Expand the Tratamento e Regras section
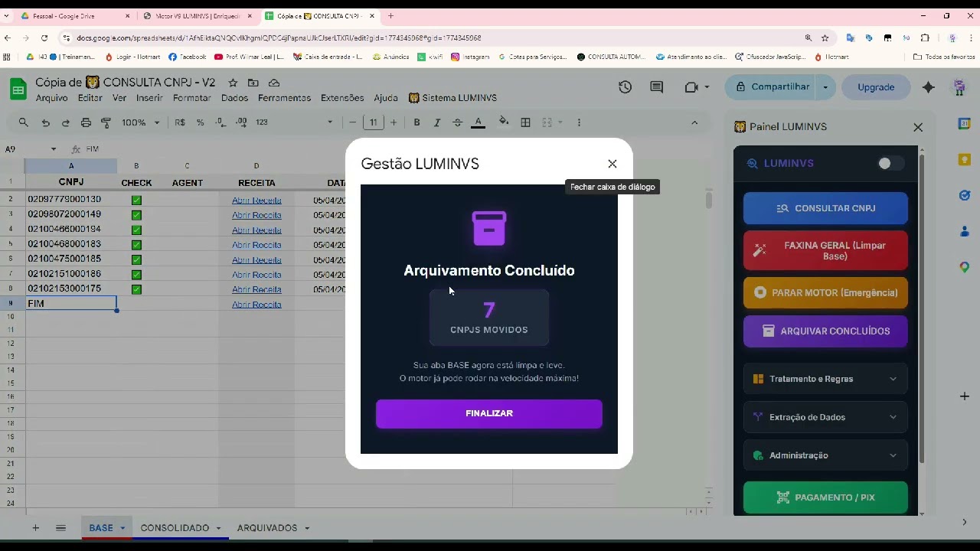 pyautogui.click(x=825, y=379)
